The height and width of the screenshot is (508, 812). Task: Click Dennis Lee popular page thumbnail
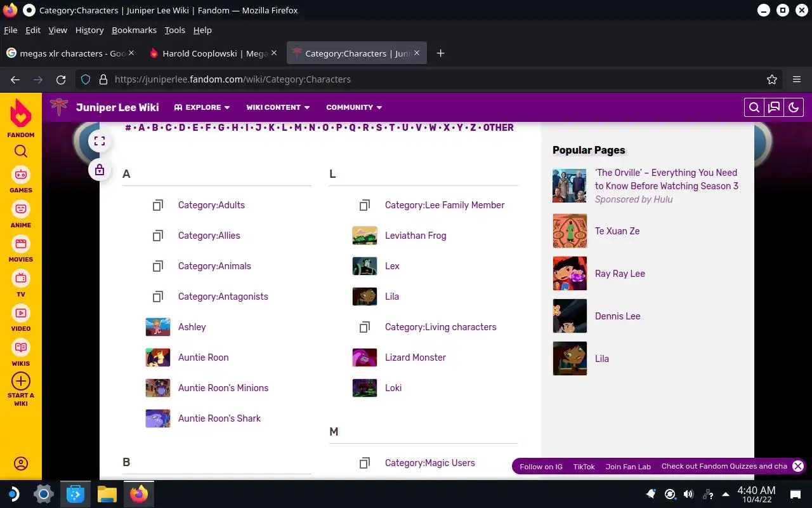tap(570, 316)
